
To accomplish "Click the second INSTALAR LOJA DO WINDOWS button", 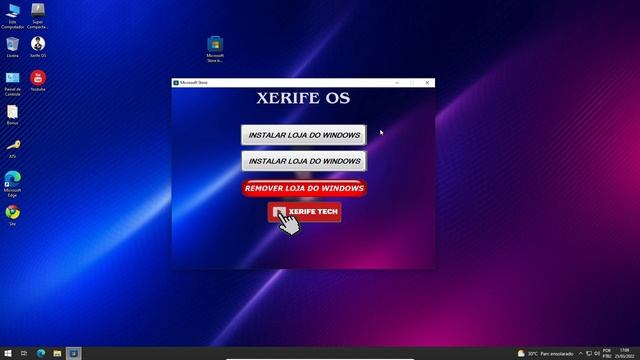I will (x=304, y=161).
